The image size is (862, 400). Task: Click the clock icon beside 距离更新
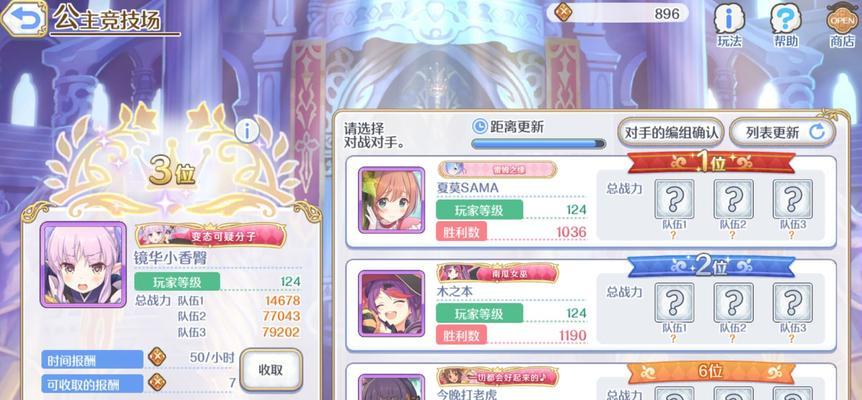479,126
